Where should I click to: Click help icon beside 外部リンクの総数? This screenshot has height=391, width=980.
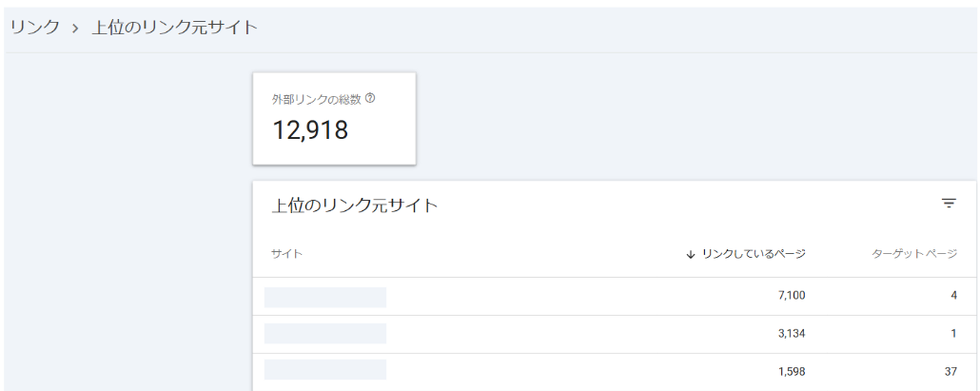[x=370, y=98]
